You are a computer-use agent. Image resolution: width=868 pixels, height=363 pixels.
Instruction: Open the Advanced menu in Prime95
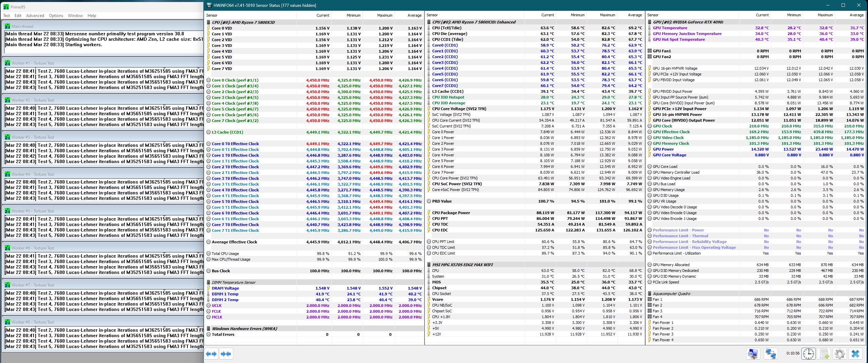[x=35, y=16]
